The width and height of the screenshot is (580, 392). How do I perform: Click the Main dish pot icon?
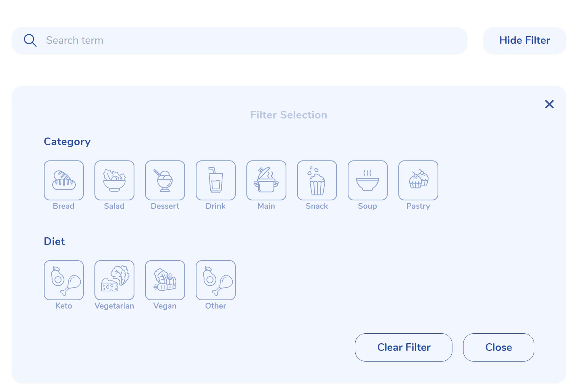pos(266,180)
